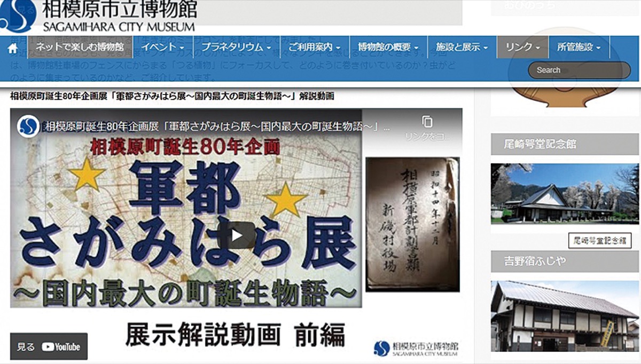
Task: Select ネットで楽しむ博物館 tab
Action: point(80,47)
